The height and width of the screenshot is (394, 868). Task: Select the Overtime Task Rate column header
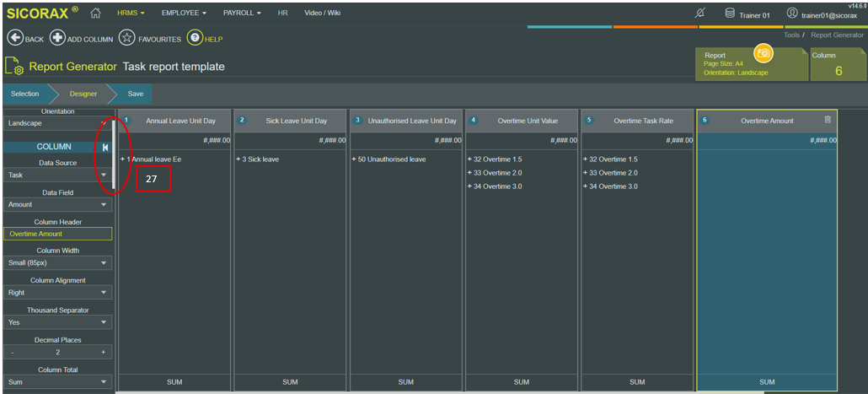click(x=637, y=121)
